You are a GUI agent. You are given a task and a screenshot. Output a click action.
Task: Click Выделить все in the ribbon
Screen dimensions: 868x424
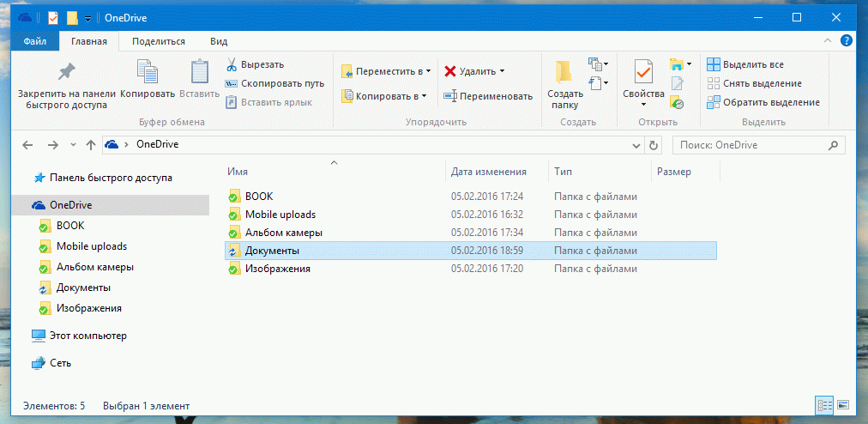coord(744,64)
